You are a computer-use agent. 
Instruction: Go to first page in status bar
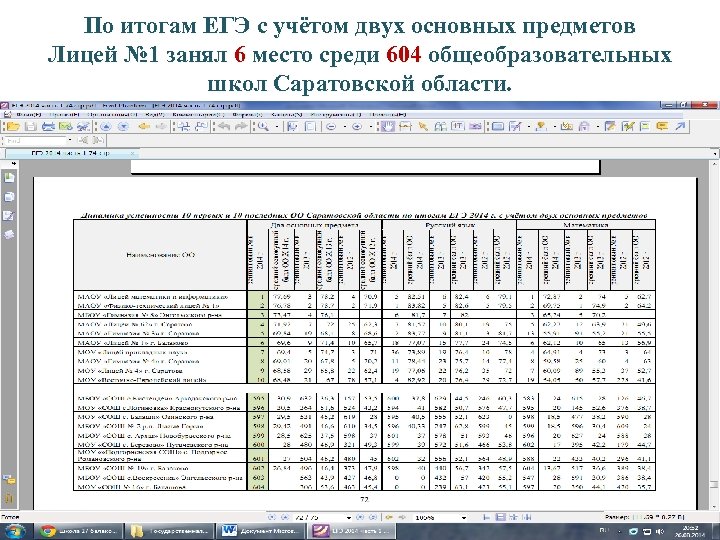272,518
